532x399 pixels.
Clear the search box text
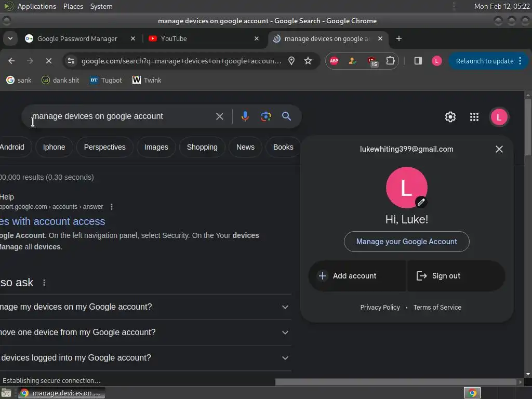click(x=220, y=116)
